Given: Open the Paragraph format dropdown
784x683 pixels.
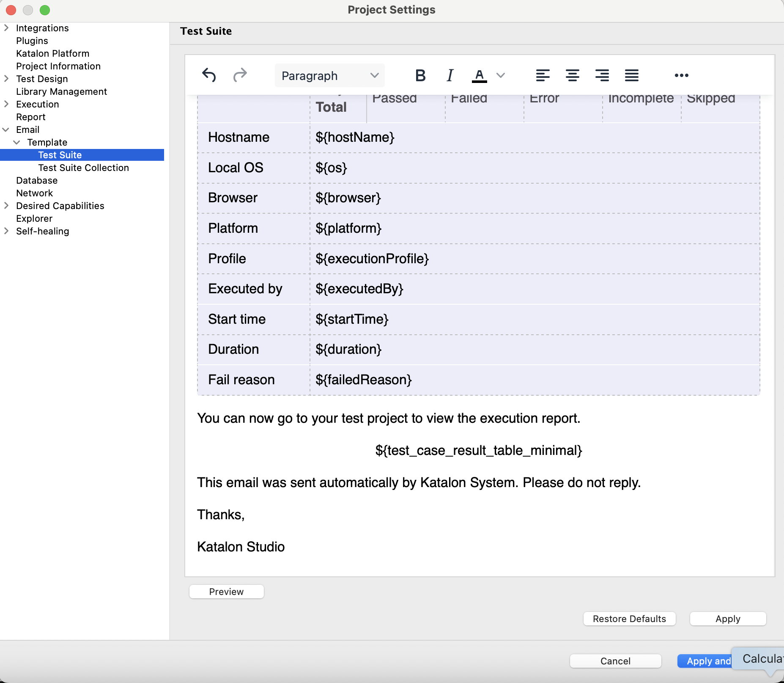Looking at the screenshot, I should [330, 75].
